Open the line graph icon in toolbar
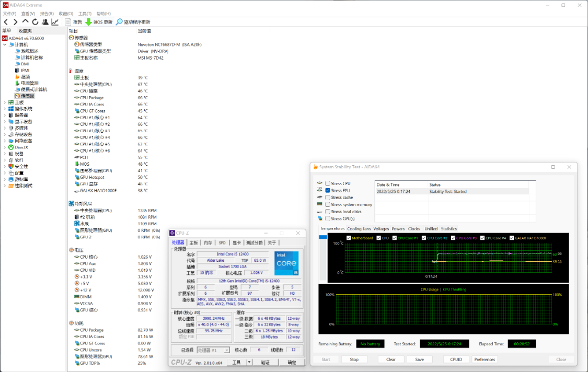The image size is (588, 372). [55, 22]
